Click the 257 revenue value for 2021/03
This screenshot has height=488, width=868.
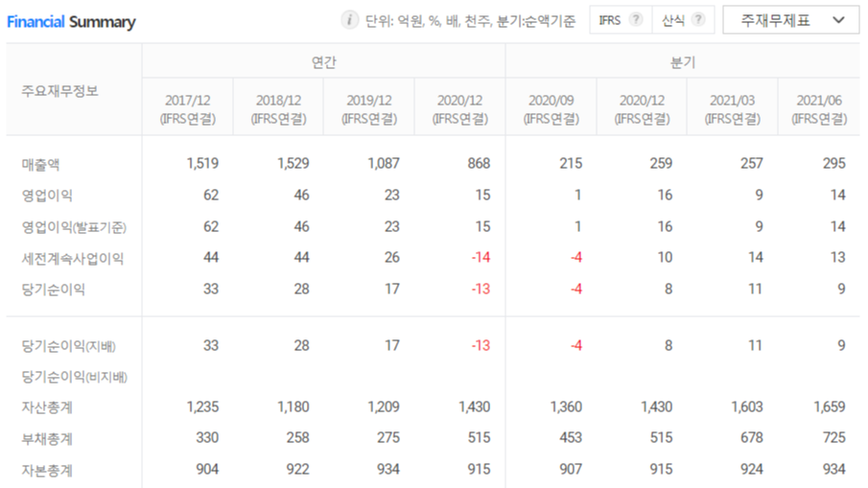(x=752, y=163)
